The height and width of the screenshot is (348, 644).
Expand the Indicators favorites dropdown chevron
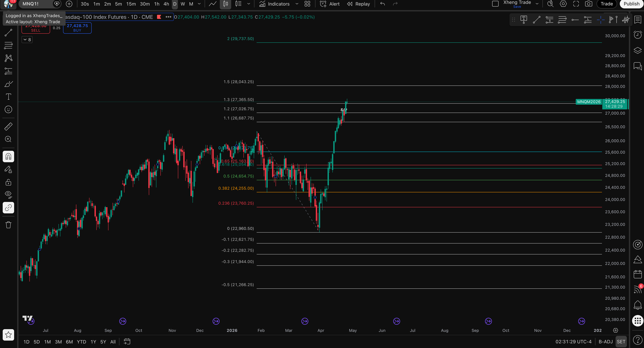[297, 4]
